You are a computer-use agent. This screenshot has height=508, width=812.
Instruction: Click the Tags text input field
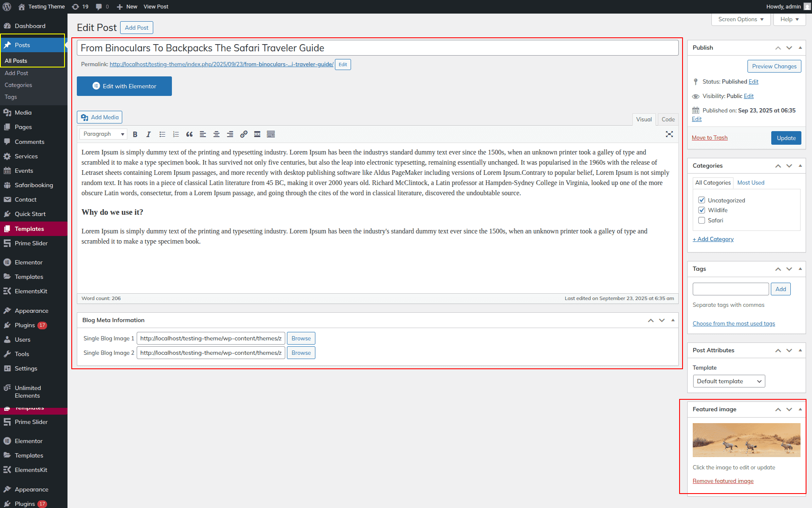coord(731,289)
